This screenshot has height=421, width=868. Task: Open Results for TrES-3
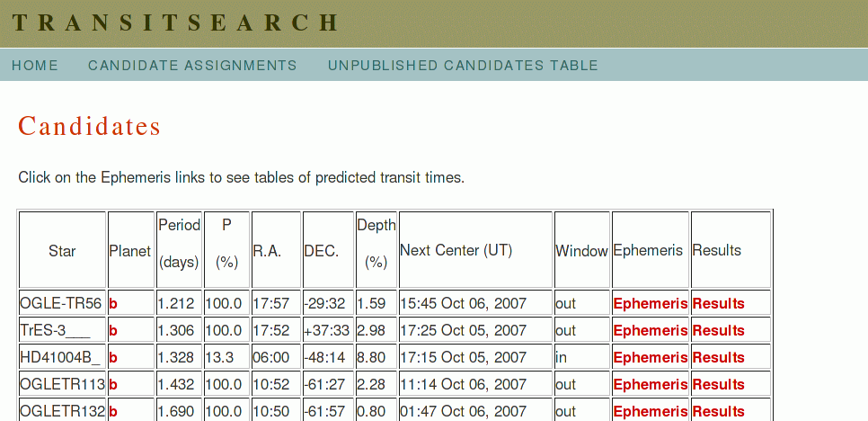(x=719, y=331)
